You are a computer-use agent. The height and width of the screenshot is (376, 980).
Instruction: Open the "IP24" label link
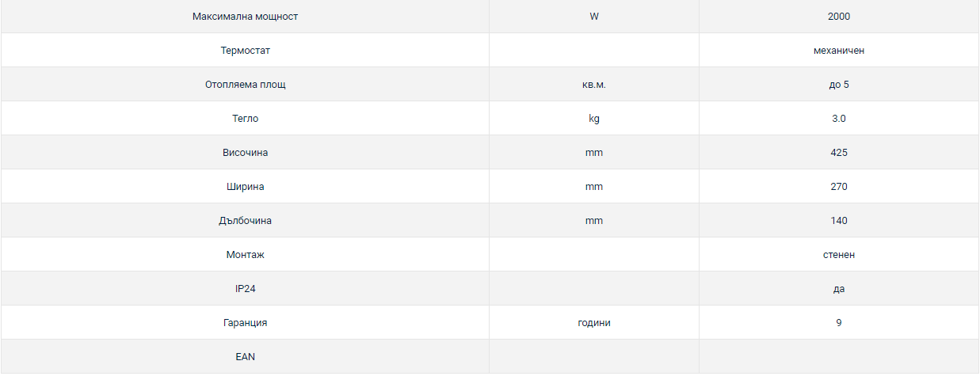tap(245, 289)
